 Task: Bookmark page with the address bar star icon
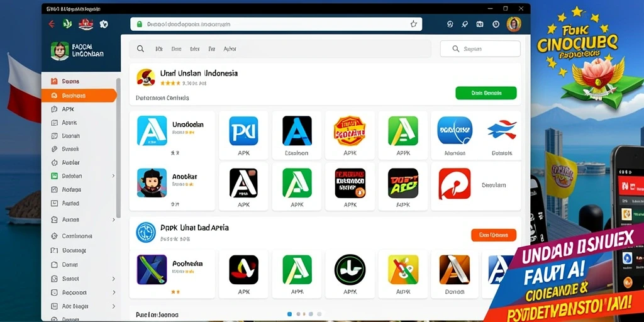click(x=414, y=25)
